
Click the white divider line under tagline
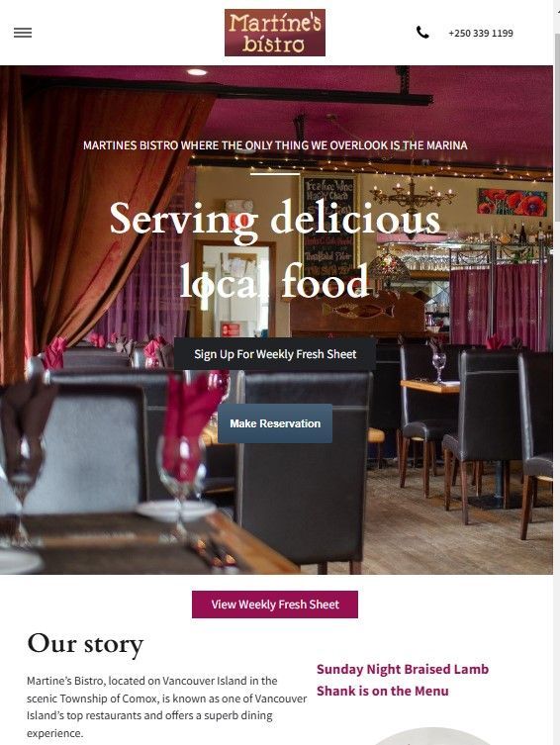(x=275, y=174)
